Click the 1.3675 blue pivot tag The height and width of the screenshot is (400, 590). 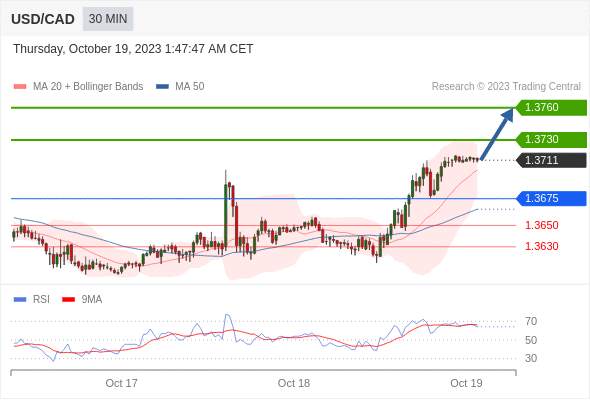551,198
